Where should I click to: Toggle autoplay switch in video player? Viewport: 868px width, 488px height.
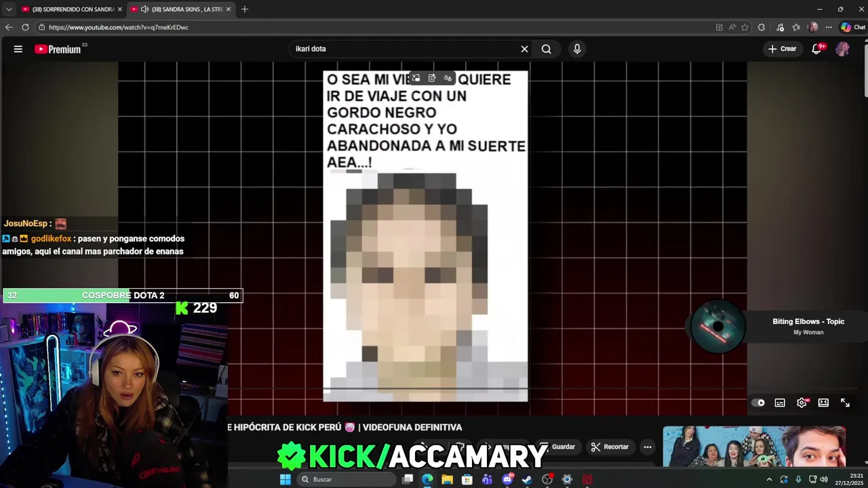point(758,403)
